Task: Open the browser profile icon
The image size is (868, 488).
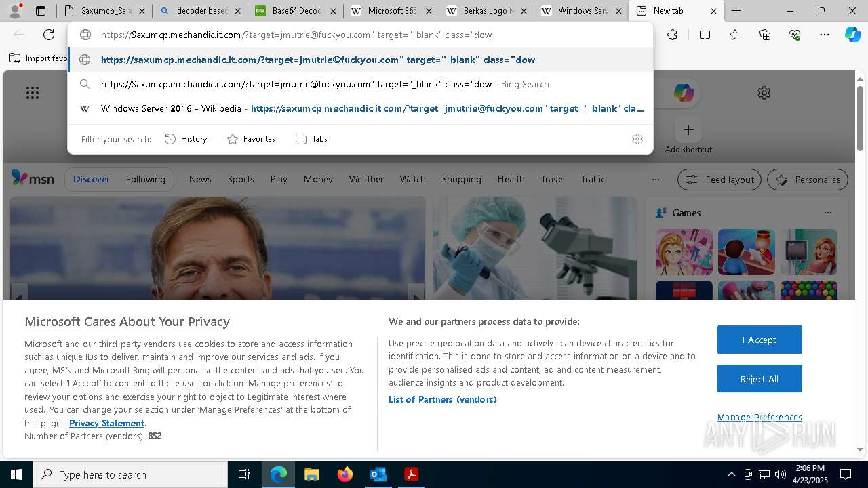Action: pyautogui.click(x=14, y=11)
